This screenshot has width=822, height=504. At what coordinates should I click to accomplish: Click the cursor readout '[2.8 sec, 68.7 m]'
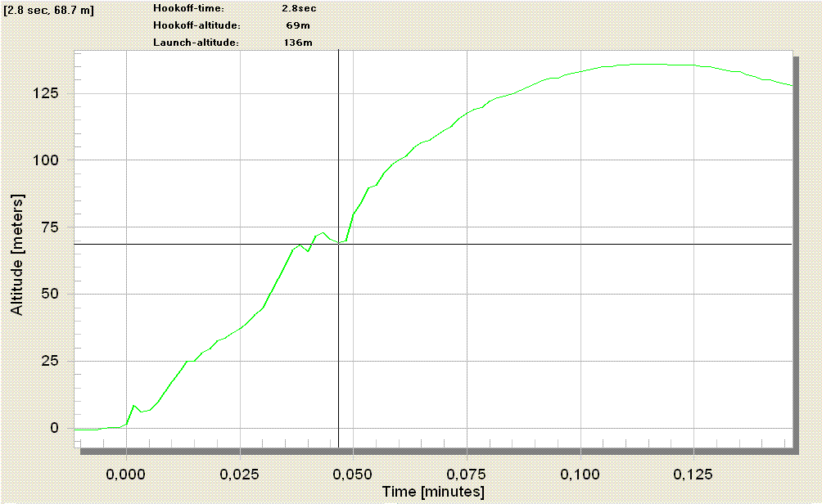49,11
